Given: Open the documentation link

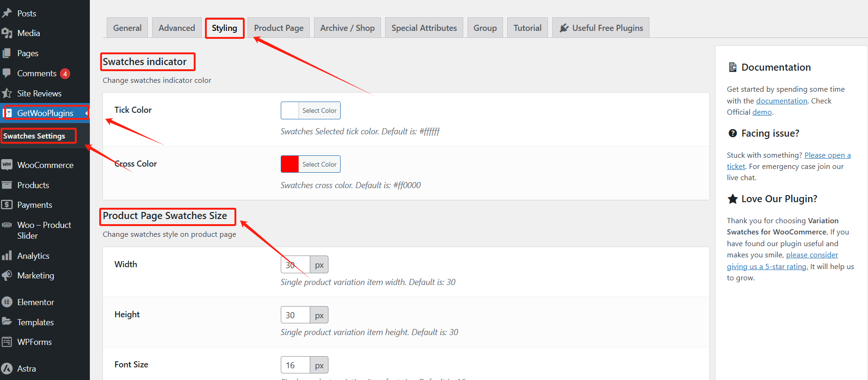Looking at the screenshot, I should click(782, 101).
